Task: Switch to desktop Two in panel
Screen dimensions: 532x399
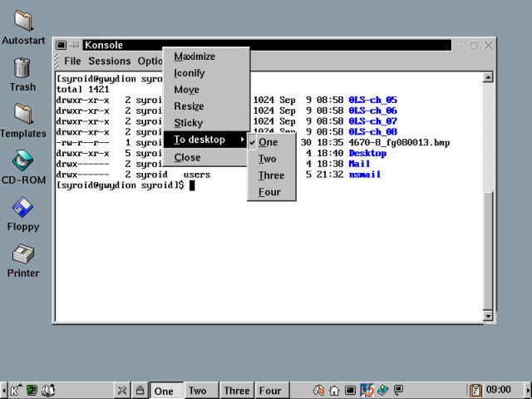Action: pyautogui.click(x=197, y=391)
